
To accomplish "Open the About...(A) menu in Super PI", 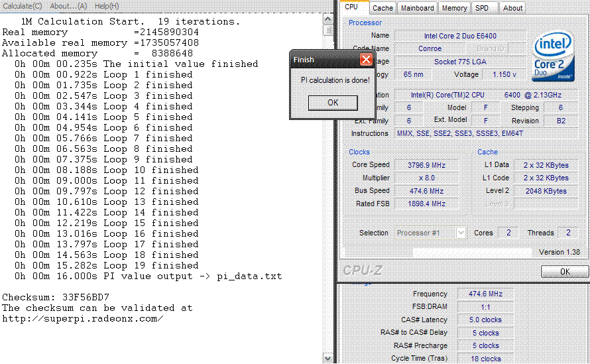I will [68, 6].
